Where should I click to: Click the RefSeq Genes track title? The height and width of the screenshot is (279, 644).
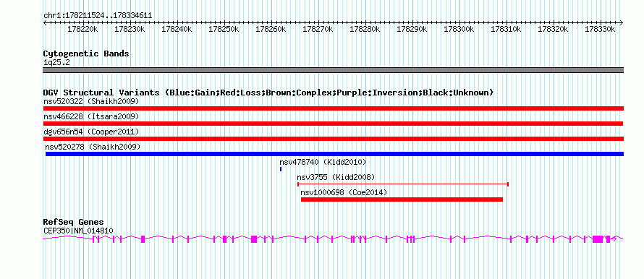coord(74,223)
